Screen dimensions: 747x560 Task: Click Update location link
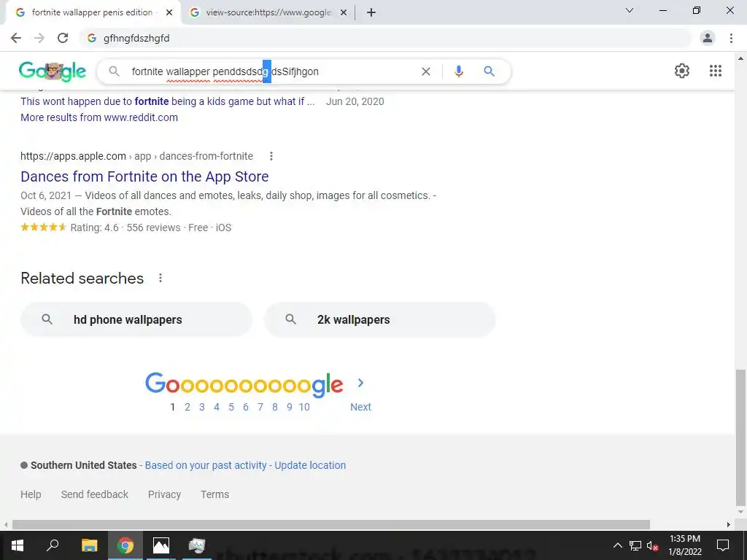click(310, 465)
